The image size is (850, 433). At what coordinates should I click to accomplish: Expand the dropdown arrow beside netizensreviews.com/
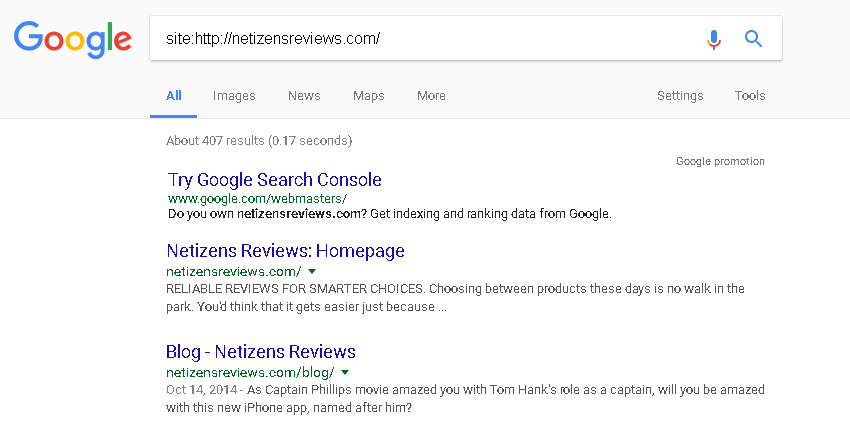(312, 271)
